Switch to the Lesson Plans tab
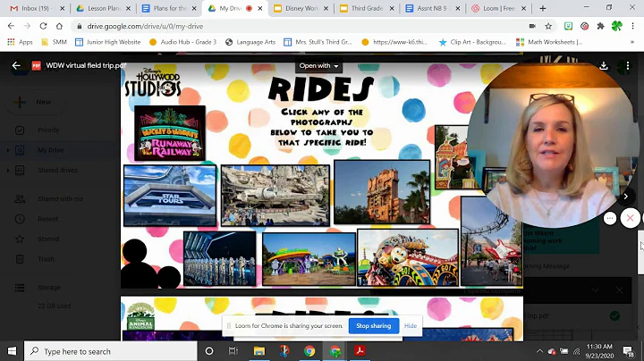This screenshot has width=644, height=361. [x=103, y=8]
